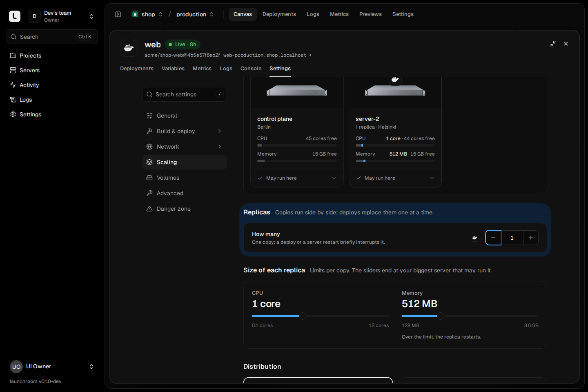
Task: Click the Live · 8h status badge
Action: 183,45
